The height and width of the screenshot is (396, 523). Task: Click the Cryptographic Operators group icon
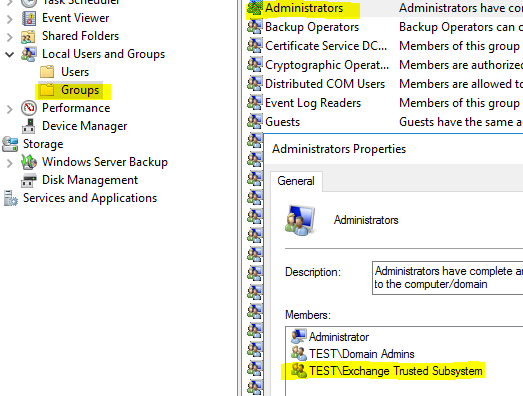pos(255,65)
